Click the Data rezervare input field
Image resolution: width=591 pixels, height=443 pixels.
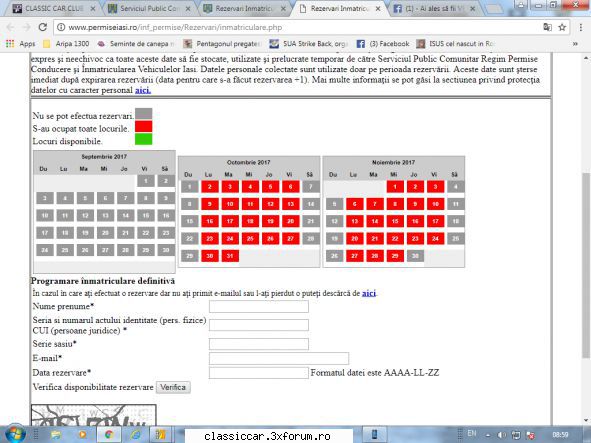259,373
